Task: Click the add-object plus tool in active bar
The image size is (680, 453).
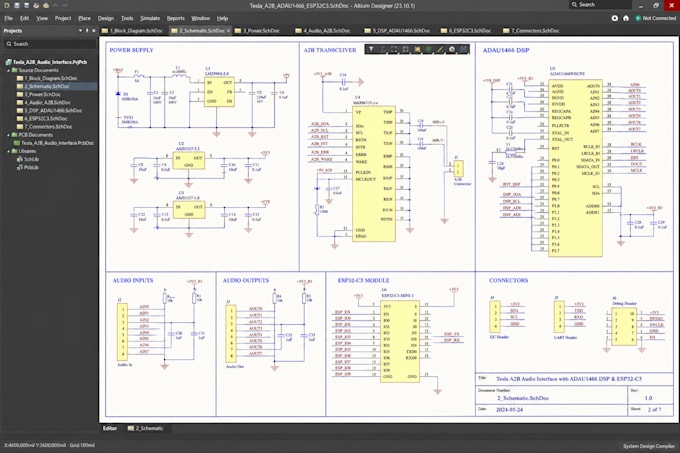Action: tap(382, 49)
